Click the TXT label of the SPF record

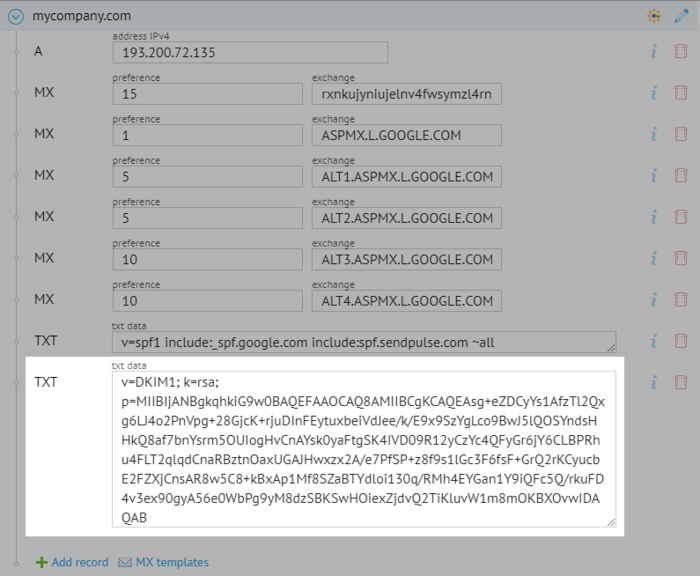click(x=46, y=341)
